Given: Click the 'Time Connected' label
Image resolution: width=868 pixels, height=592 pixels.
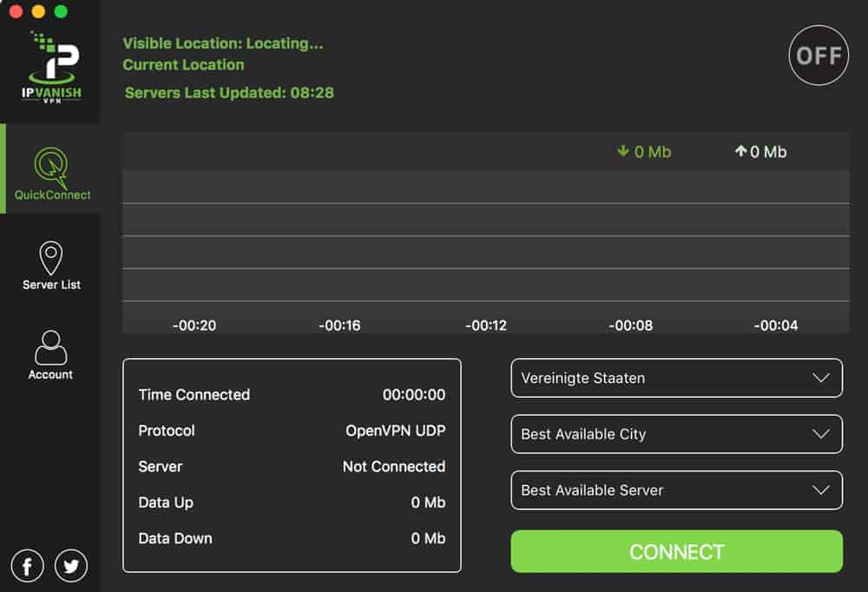Looking at the screenshot, I should coord(194,394).
